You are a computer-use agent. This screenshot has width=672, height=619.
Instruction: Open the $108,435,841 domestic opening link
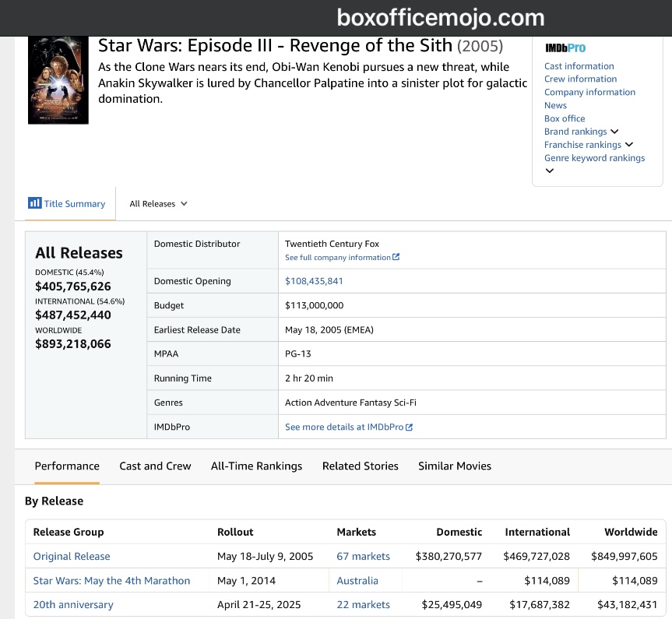click(x=314, y=281)
